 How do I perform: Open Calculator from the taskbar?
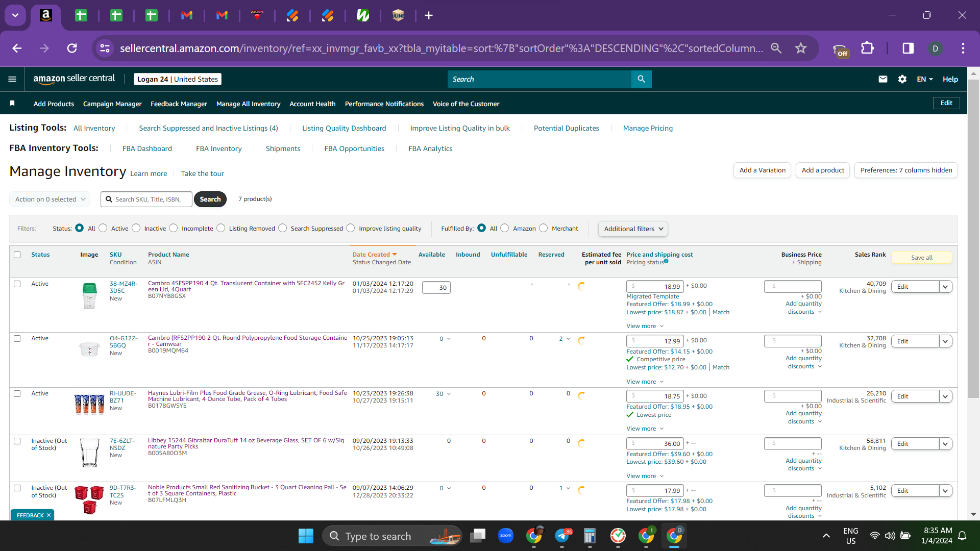tap(590, 536)
